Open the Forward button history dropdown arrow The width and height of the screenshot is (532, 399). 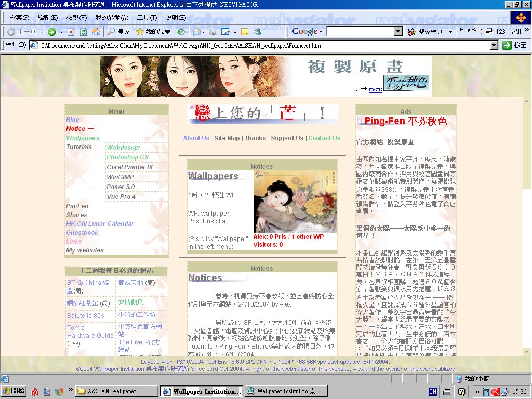click(61, 32)
